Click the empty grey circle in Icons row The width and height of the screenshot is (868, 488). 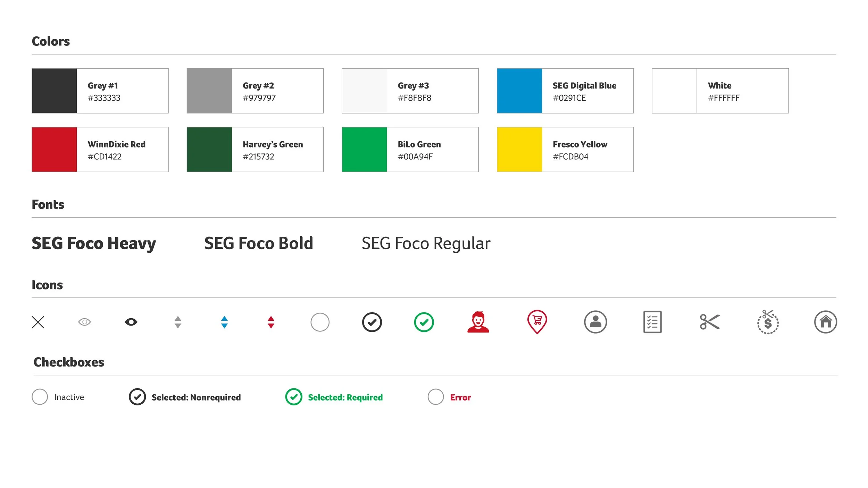click(x=320, y=322)
